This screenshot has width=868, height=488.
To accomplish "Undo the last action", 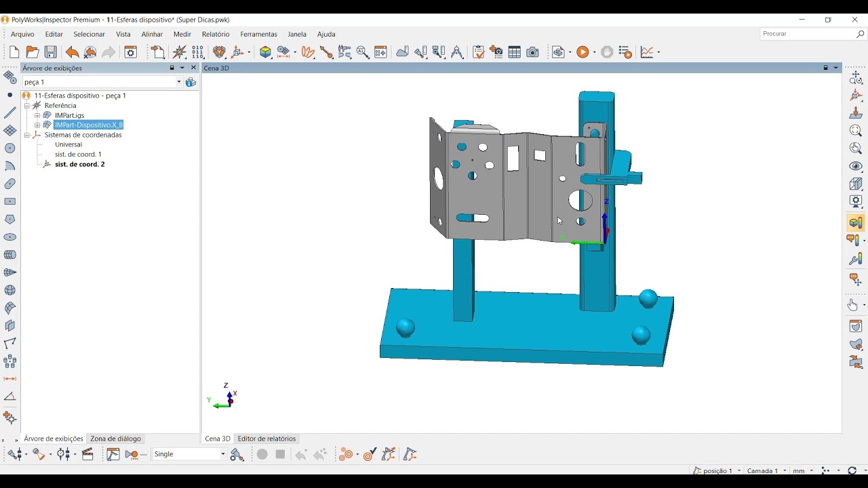I will point(72,52).
